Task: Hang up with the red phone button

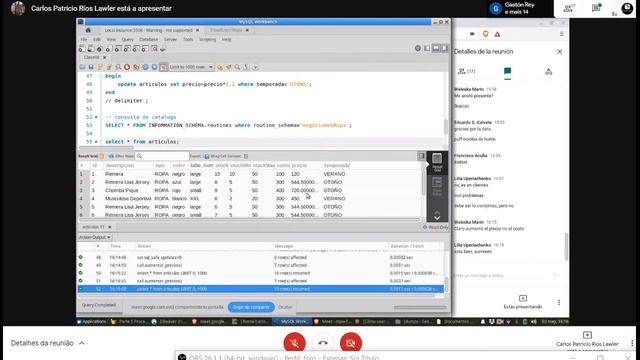Action: pos(322,343)
